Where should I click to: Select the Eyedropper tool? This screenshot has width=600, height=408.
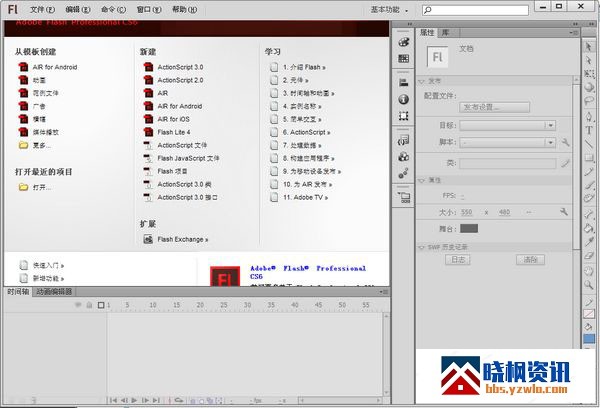pyautogui.click(x=589, y=242)
